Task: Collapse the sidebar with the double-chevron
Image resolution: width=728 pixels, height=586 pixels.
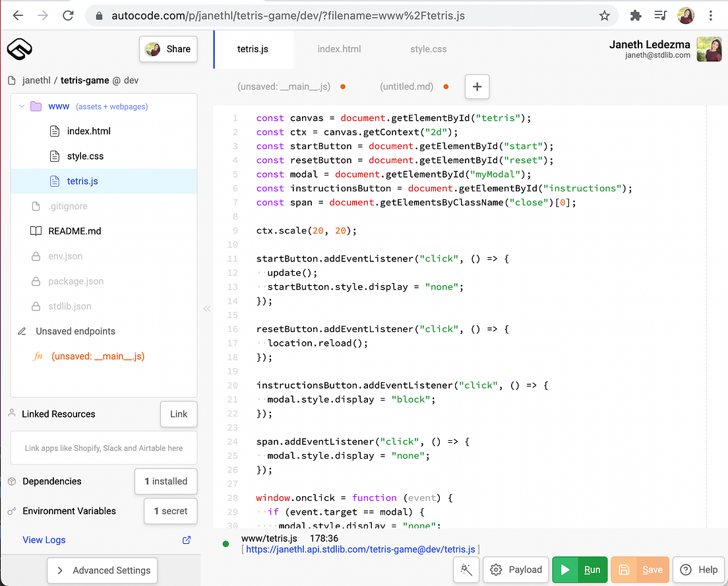Action: [206, 309]
